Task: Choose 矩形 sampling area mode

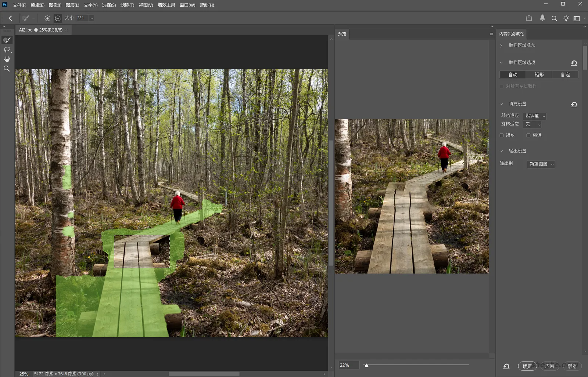Action: click(x=539, y=75)
